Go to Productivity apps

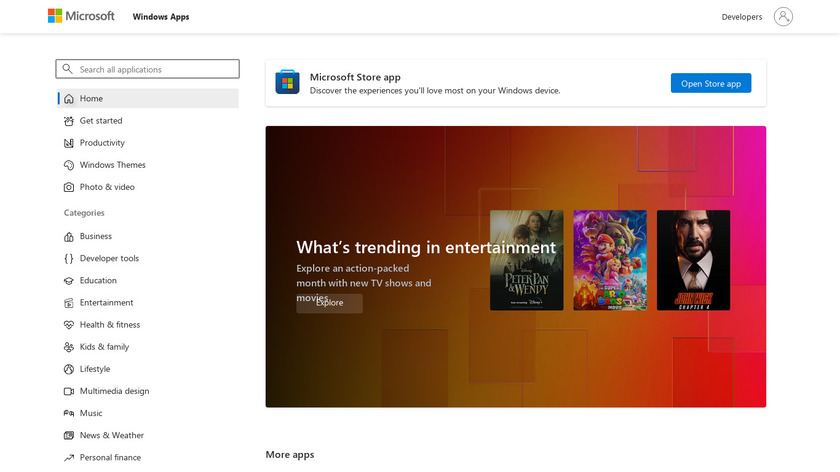click(x=148, y=143)
